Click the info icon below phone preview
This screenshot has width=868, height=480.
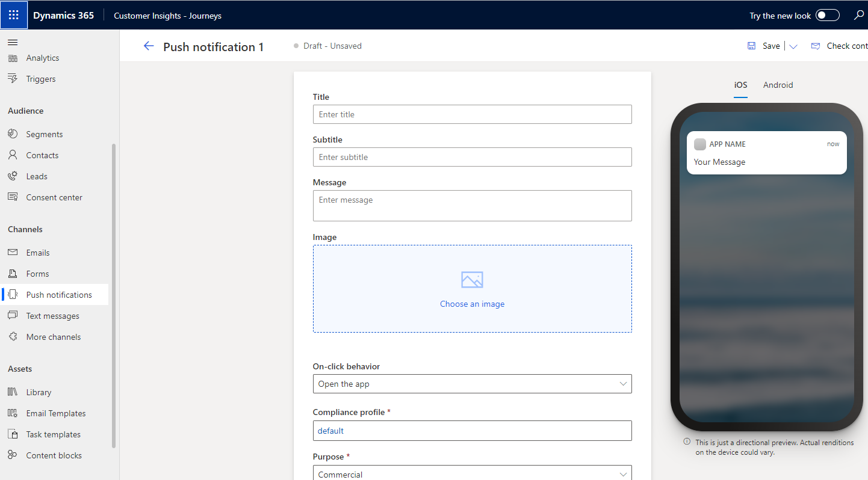(x=687, y=442)
